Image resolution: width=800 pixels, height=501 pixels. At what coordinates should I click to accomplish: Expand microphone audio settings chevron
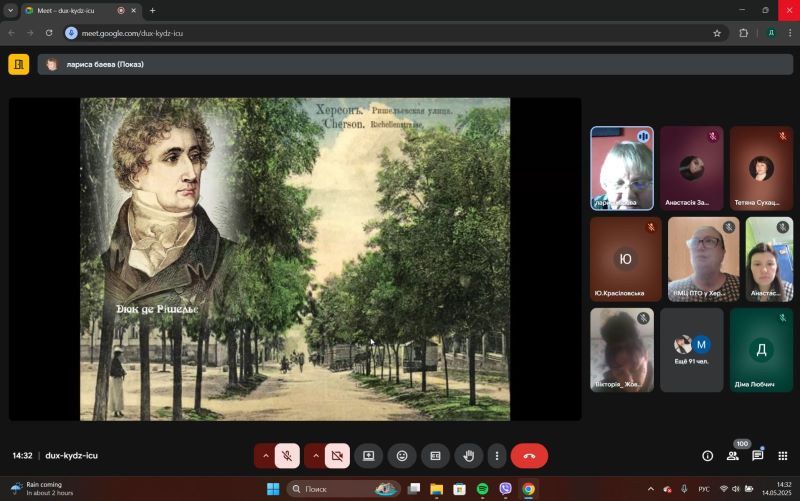pyautogui.click(x=265, y=456)
